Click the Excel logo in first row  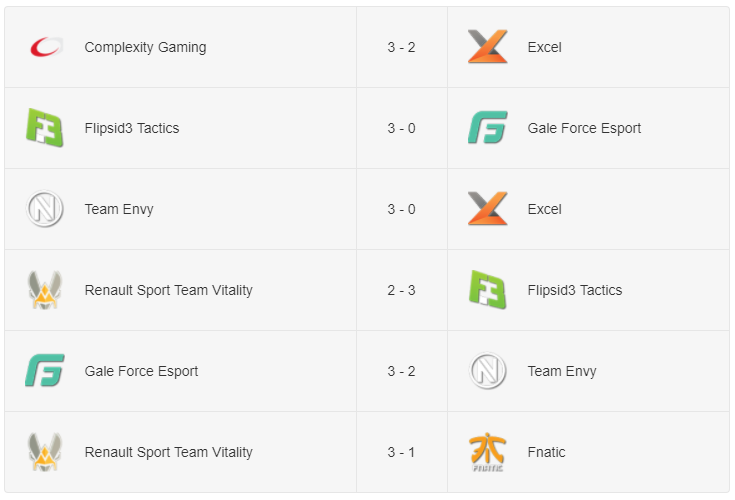[488, 46]
